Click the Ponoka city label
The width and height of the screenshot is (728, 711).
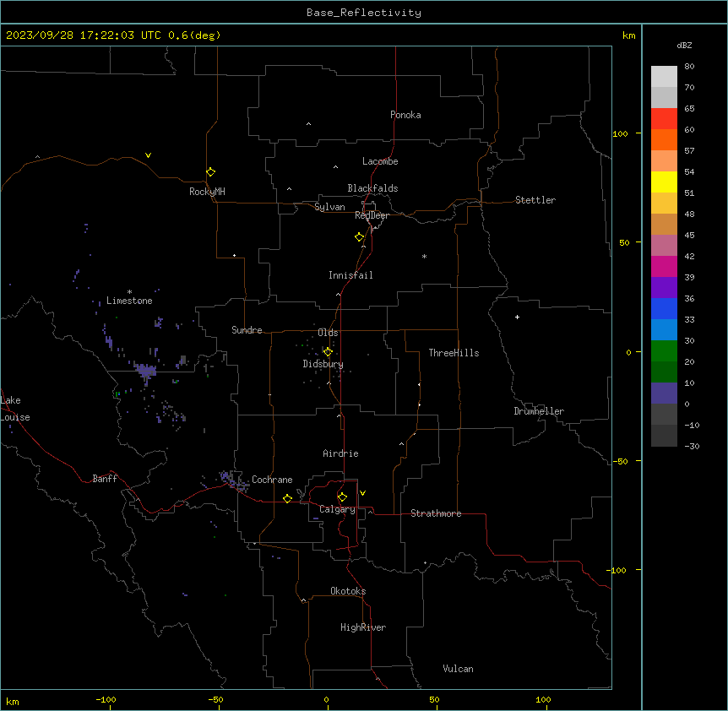[x=405, y=115]
